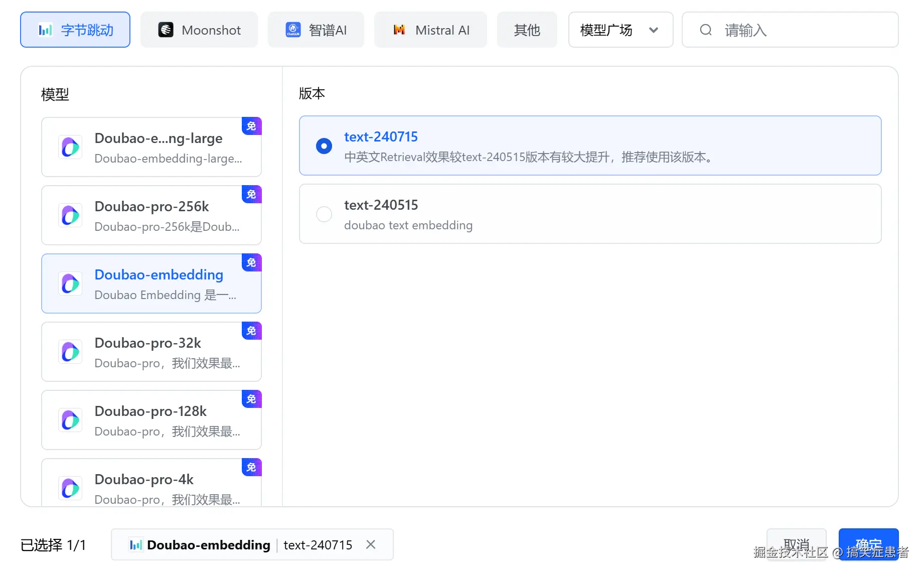Click the magnifier search icon
The image size is (924, 574).
tap(706, 30)
